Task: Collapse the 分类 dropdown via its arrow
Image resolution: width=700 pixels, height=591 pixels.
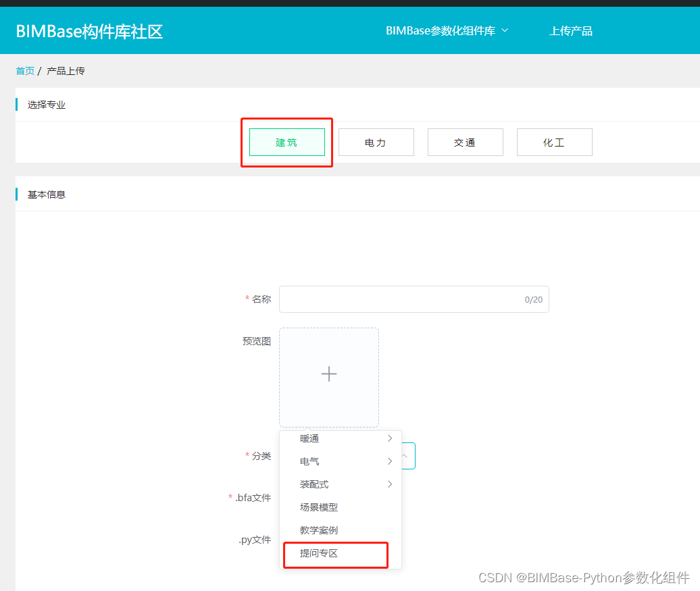Action: [x=405, y=456]
